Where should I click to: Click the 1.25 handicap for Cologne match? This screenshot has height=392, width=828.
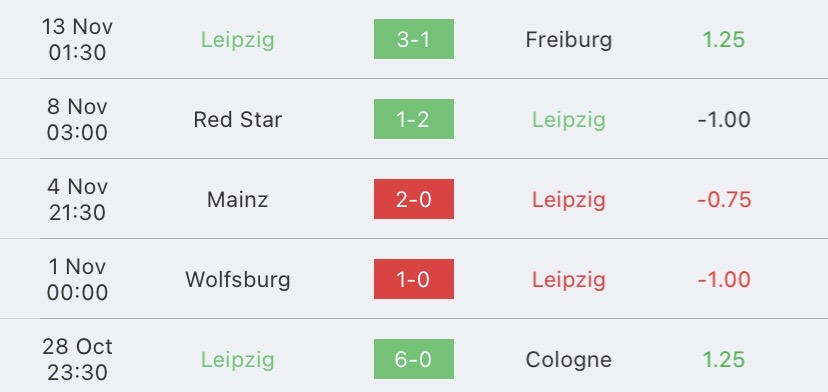(x=724, y=360)
